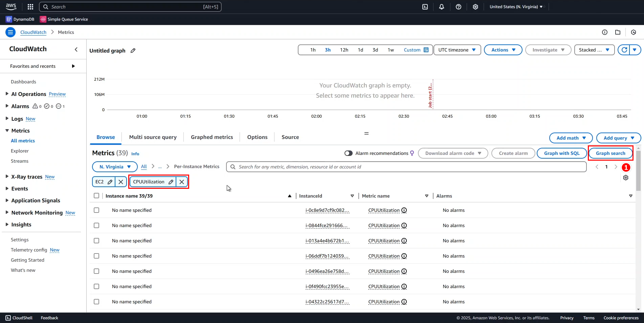Open the notifications bell
Screen dimensions: 644x323
tap(442, 7)
